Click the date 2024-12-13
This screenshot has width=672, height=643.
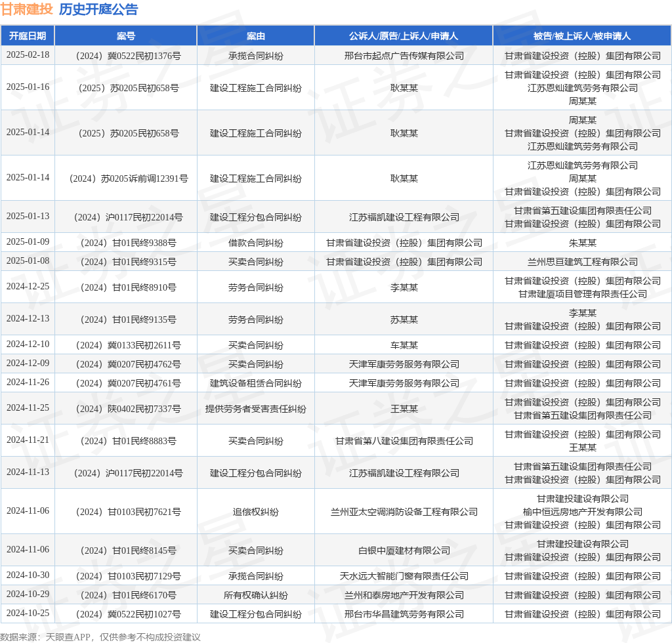click(x=28, y=319)
